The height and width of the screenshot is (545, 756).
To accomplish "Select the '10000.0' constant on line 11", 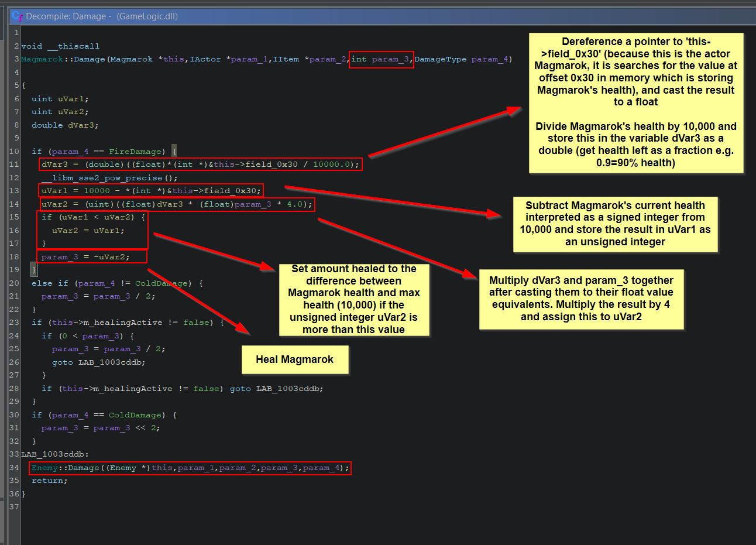I will pyautogui.click(x=331, y=164).
